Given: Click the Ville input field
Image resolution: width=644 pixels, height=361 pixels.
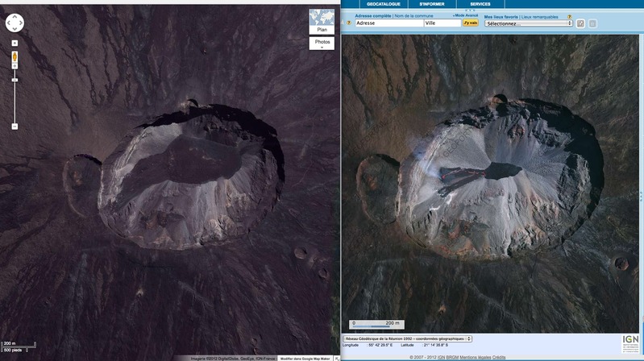Looking at the screenshot, I should click(x=441, y=23).
